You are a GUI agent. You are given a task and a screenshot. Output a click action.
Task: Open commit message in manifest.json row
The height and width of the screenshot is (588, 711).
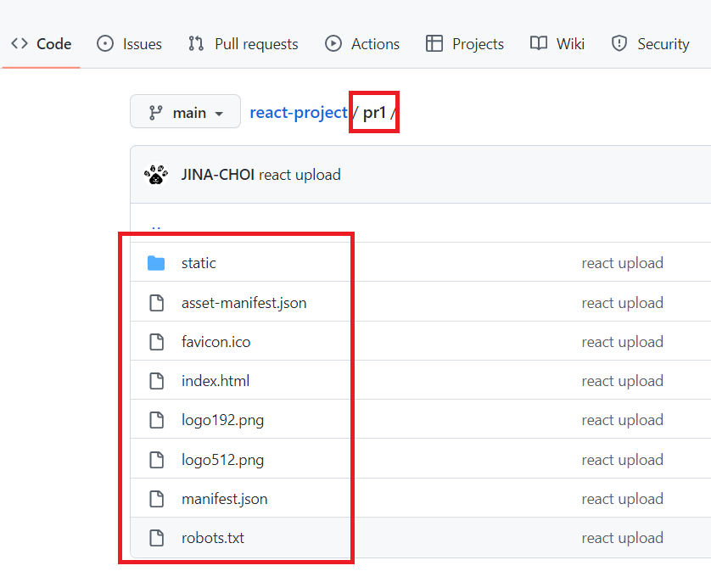click(x=622, y=499)
